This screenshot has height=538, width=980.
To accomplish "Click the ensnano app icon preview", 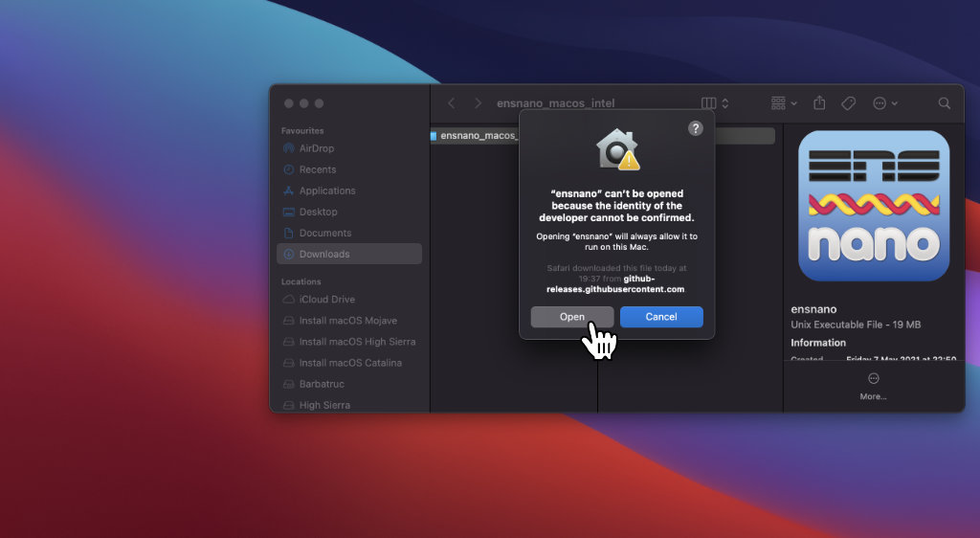I will [874, 206].
